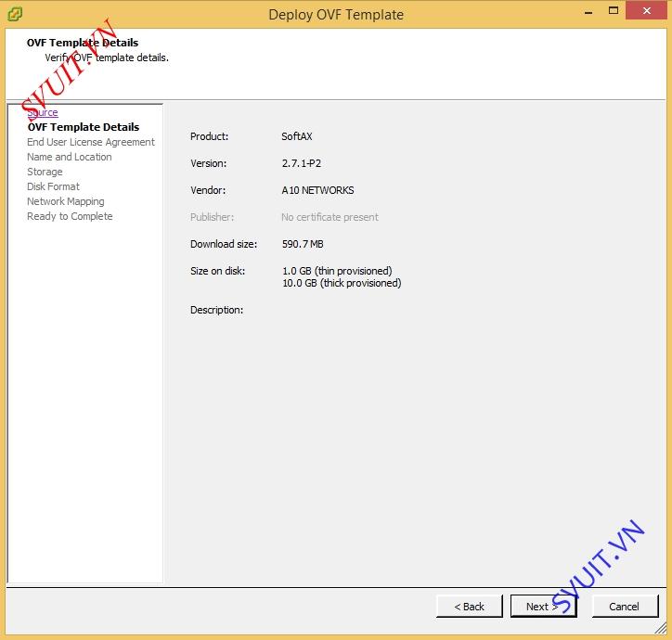Maximize the Deploy OVF Template window

coord(614,11)
